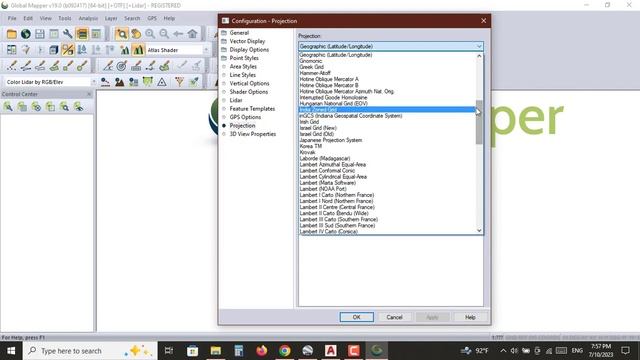Select 3D View Properties in configuration tree

pyautogui.click(x=253, y=134)
